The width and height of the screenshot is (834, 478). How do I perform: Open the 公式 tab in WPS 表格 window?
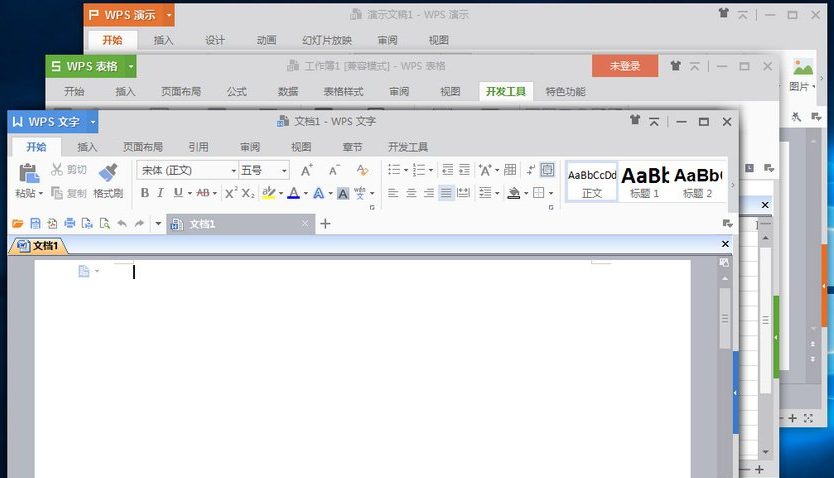237,91
